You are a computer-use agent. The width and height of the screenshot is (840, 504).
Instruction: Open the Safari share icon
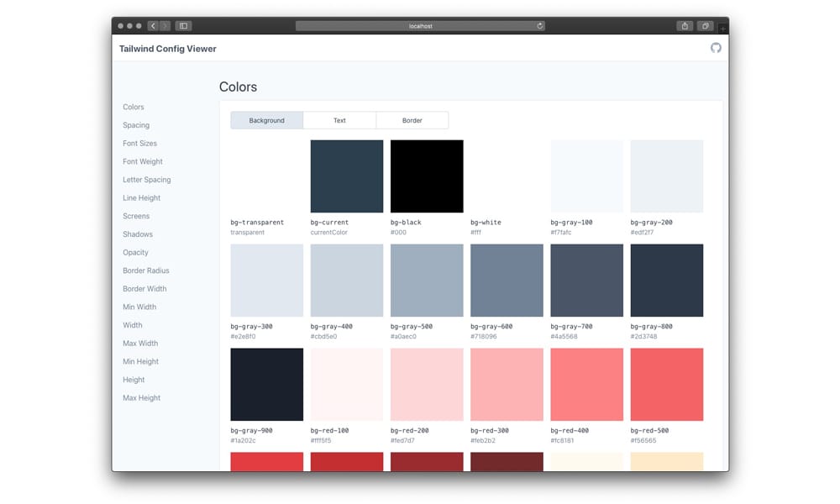tap(685, 26)
